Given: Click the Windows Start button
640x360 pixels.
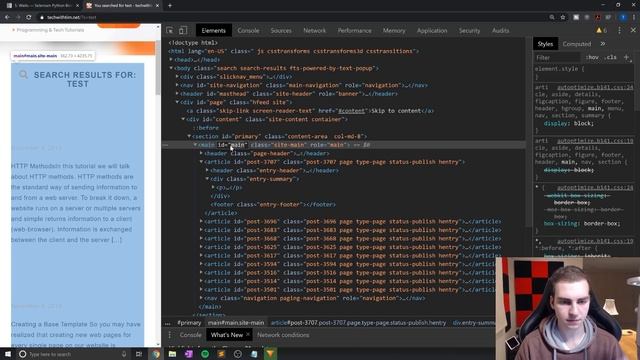Looking at the screenshot, I should click(x=8, y=354).
